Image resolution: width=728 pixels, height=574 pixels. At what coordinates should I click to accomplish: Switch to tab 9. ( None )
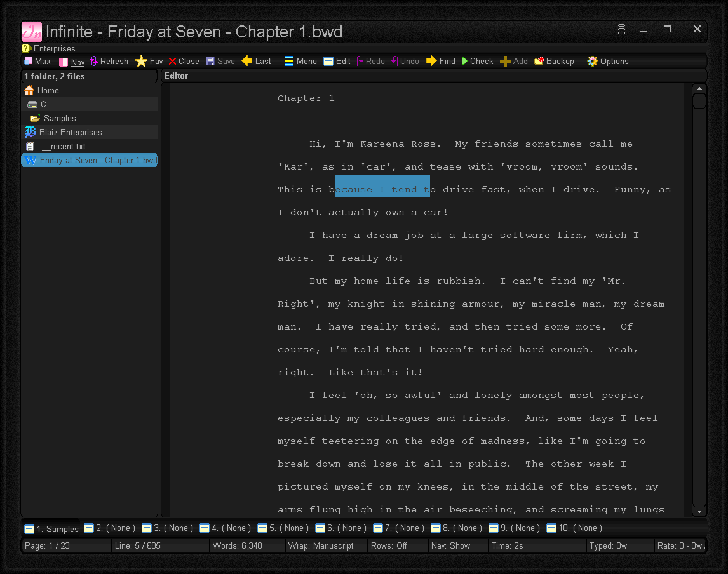[515, 528]
